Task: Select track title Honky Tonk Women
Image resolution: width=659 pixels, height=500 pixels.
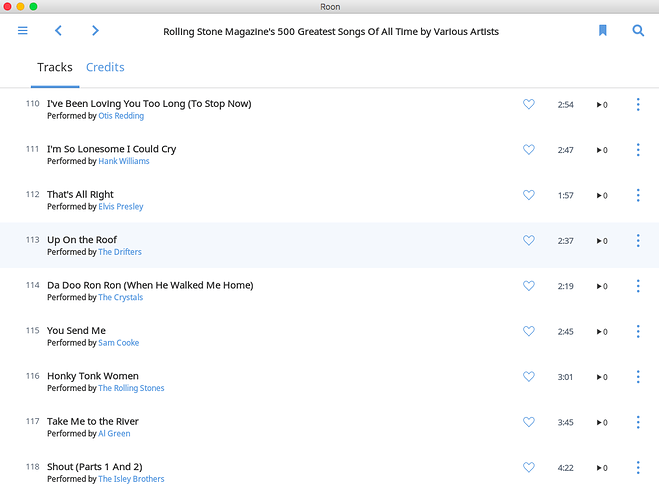Action: point(93,376)
